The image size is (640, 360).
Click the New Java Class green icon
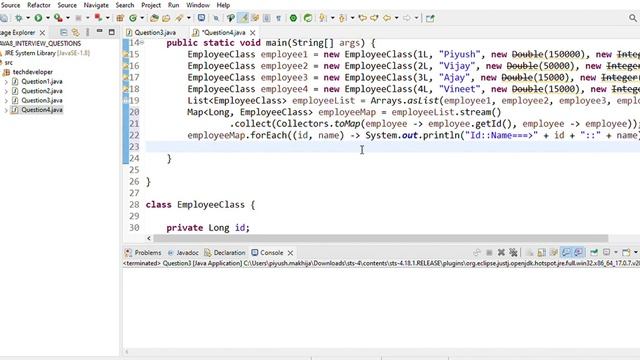(x=133, y=18)
